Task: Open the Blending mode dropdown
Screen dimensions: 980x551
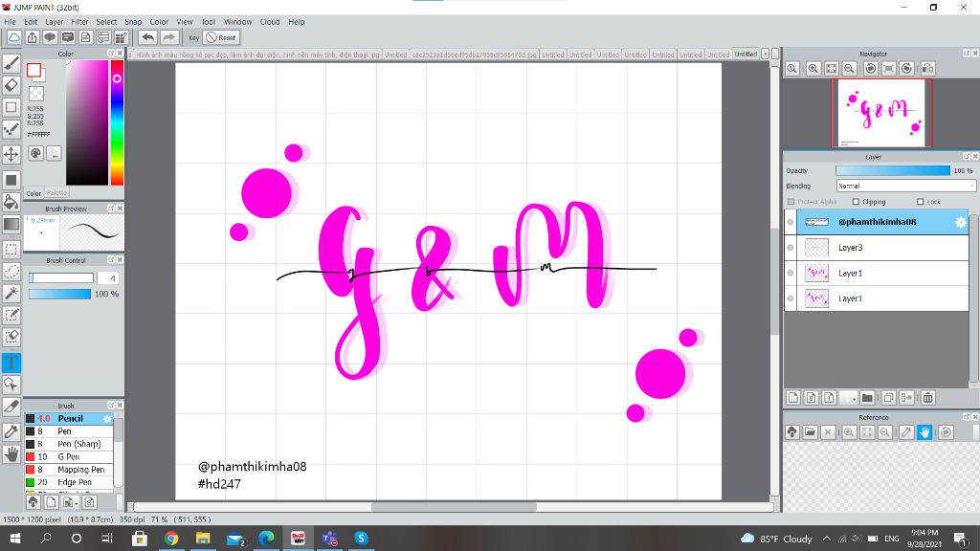Action: tap(905, 187)
